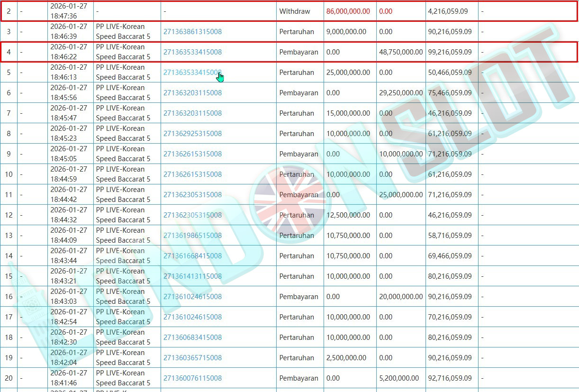Open transaction 271361024615008 in row 16
This screenshot has width=579, height=392.
[192, 297]
